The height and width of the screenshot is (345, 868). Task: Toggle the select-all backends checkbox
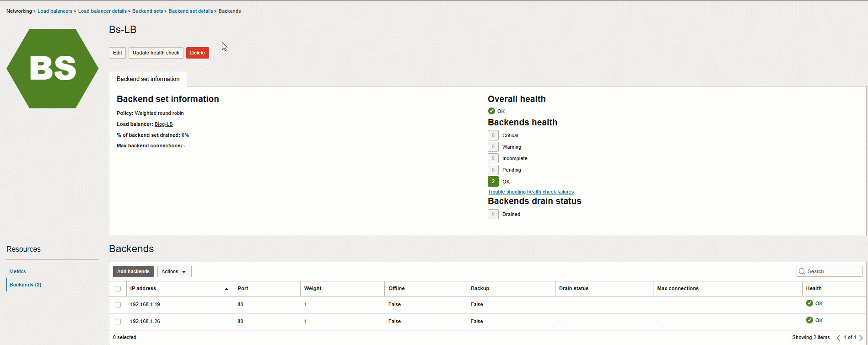pyautogui.click(x=118, y=289)
